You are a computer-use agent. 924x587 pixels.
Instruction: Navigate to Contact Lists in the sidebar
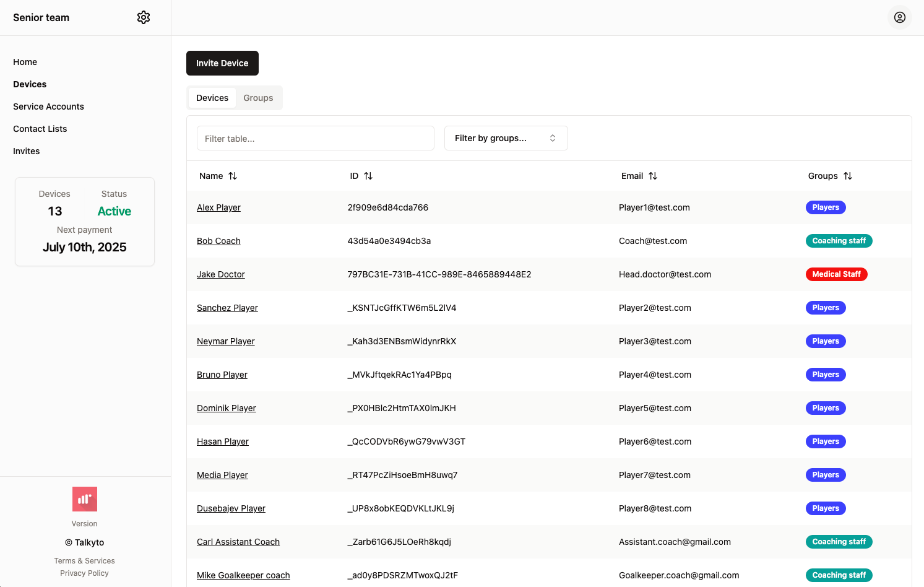coord(40,129)
